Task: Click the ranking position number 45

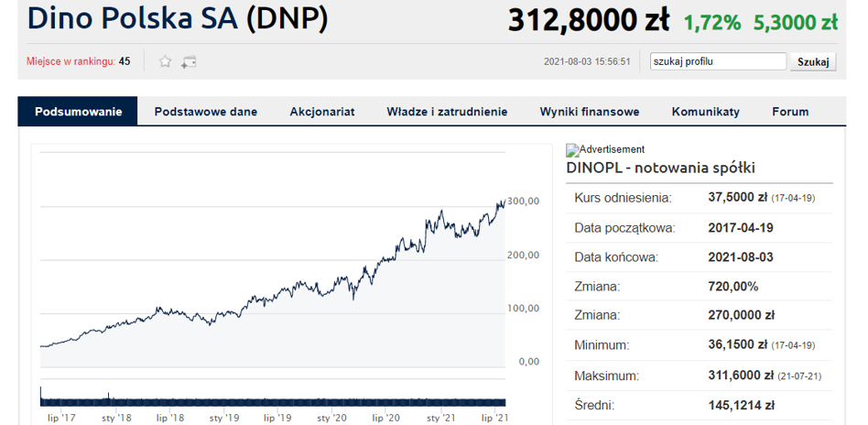Action: click(125, 61)
